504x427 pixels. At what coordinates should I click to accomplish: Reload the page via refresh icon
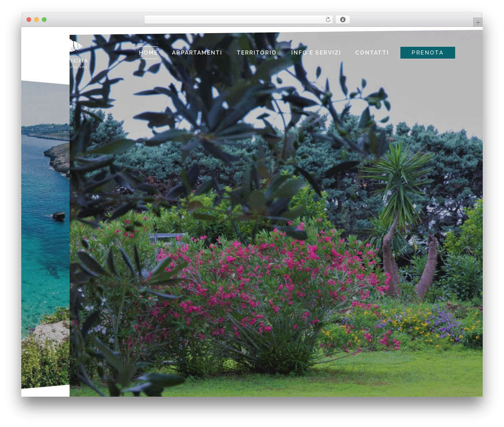point(328,20)
